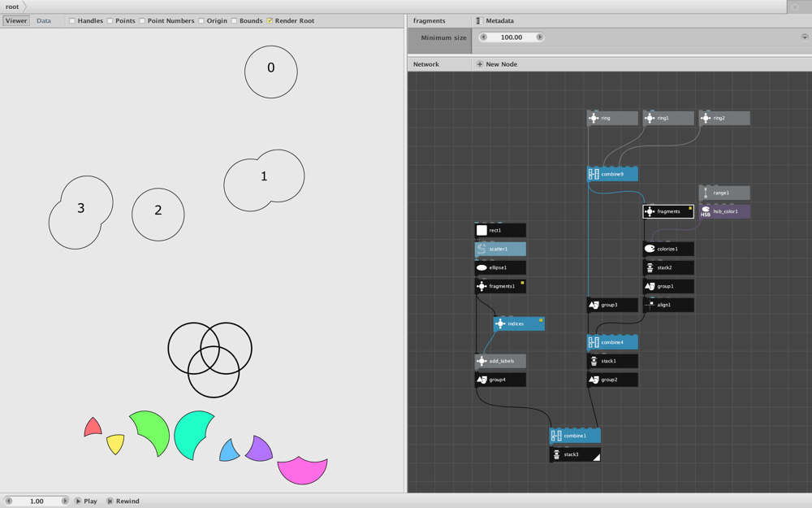This screenshot has height=508, width=812.
Task: Click the window button at top right
Action: click(x=795, y=7)
